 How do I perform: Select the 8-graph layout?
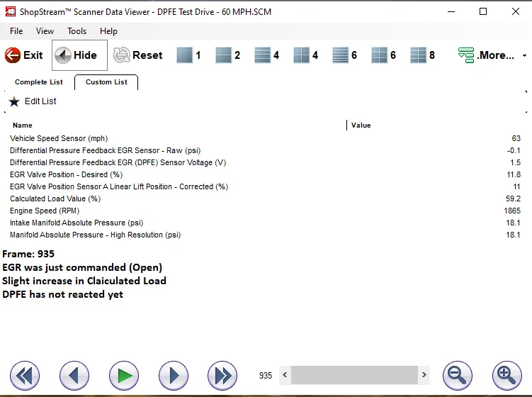422,55
